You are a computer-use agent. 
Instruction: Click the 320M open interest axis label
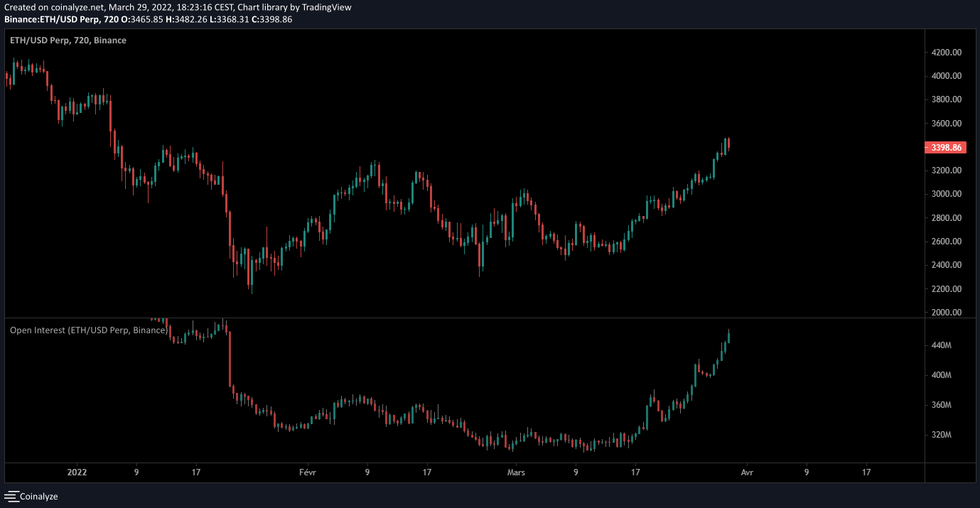[940, 435]
